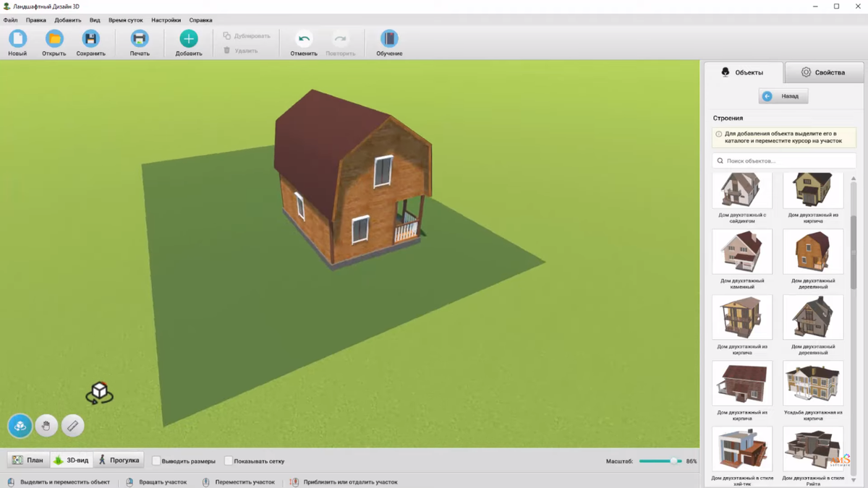Enable Показывать сетку checkbox

[229, 461]
